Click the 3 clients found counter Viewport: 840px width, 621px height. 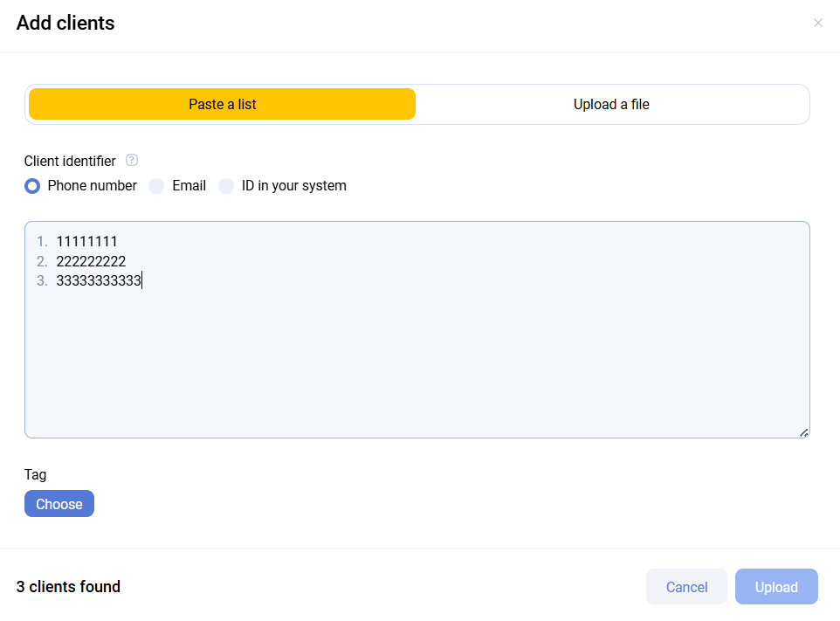(68, 587)
